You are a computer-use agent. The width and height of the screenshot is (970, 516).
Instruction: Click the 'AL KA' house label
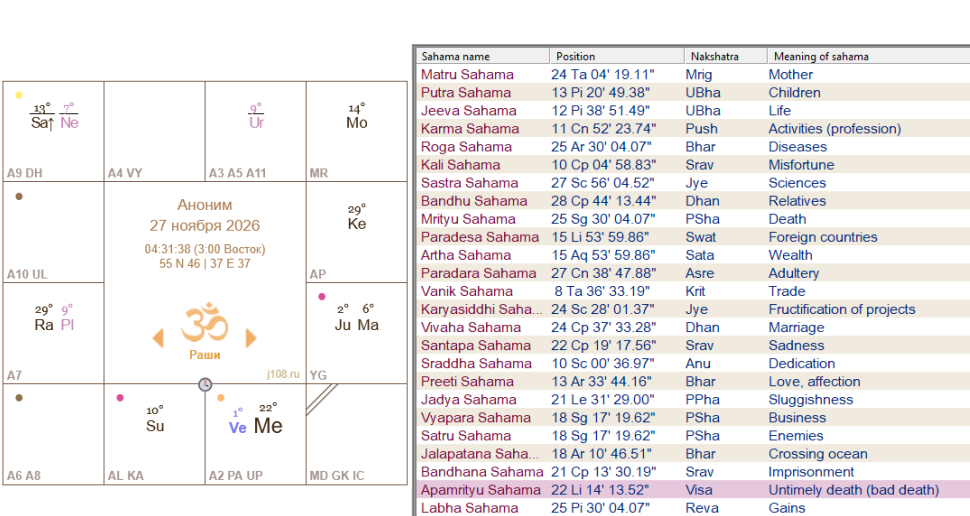pyautogui.click(x=126, y=476)
